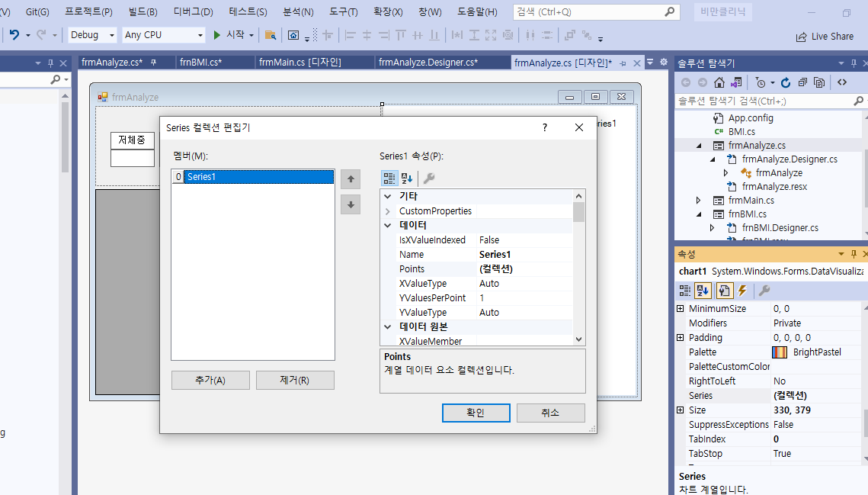This screenshot has height=495, width=868.
Task: Open the 디버그(D) menu
Action: [x=194, y=11]
